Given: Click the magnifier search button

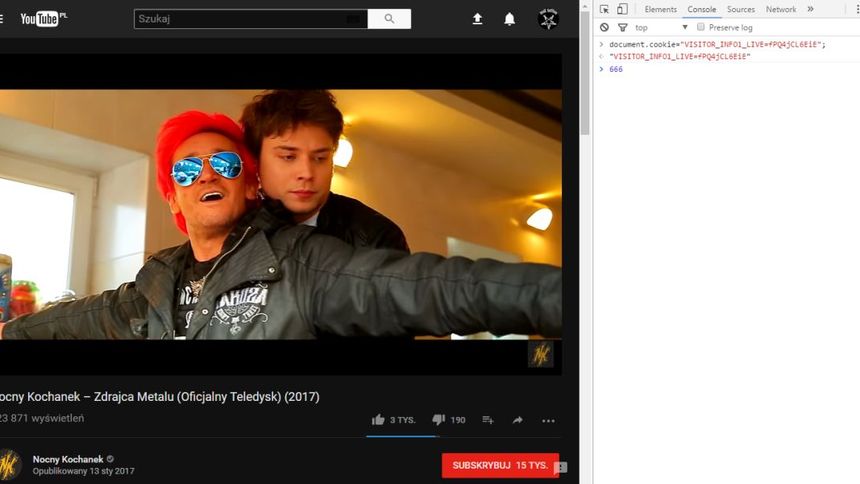Looking at the screenshot, I should 389,19.
